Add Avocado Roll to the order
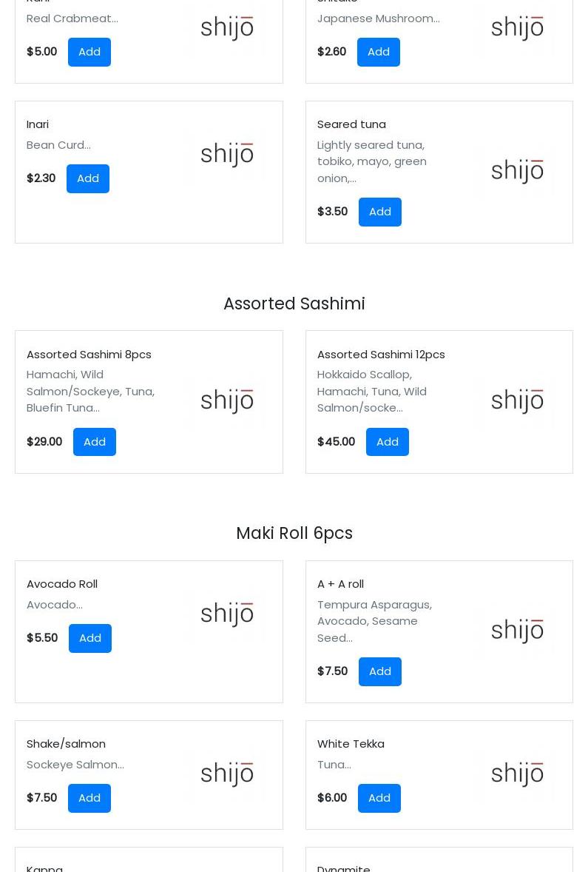588x872 pixels. coord(89,638)
